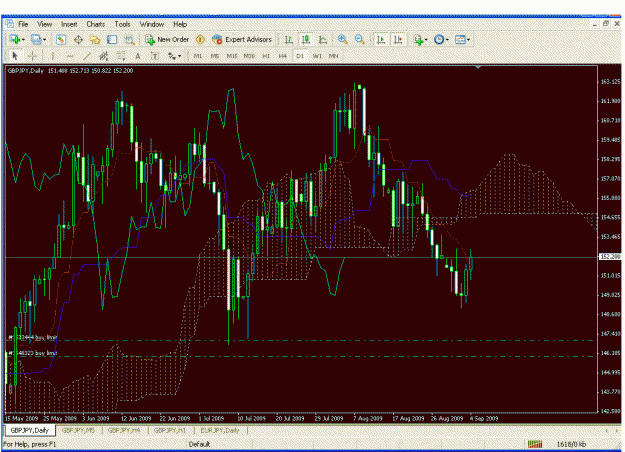Select the GBPJPY,Daily chart tab
This screenshot has height=452, width=625.
(x=29, y=430)
